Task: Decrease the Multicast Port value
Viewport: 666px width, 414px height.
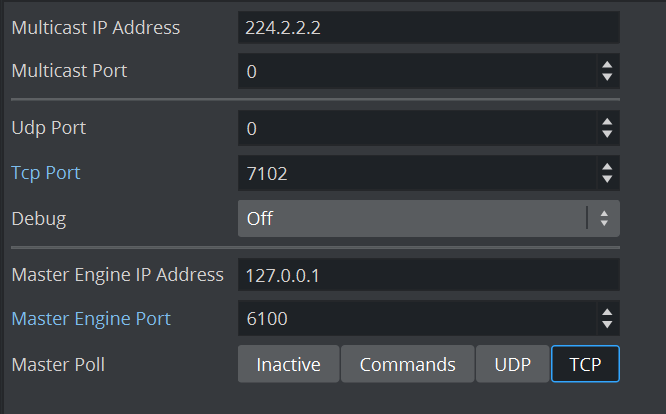Action: click(x=606, y=78)
